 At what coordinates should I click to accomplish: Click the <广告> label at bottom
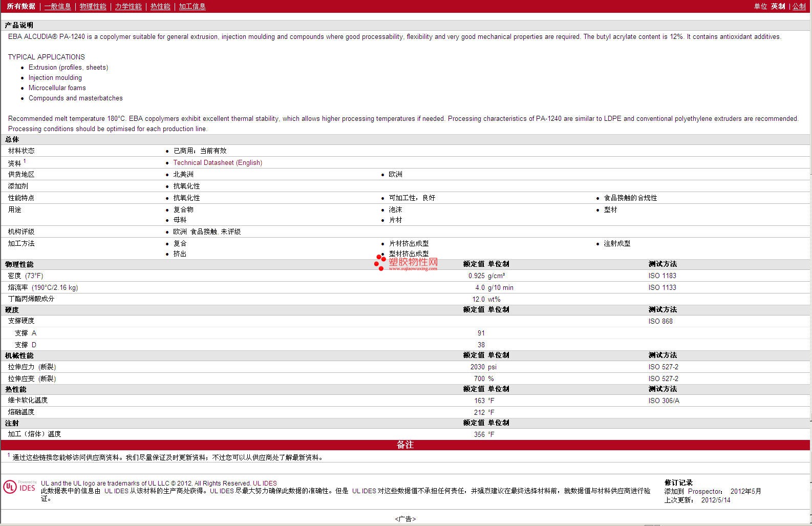(405, 519)
